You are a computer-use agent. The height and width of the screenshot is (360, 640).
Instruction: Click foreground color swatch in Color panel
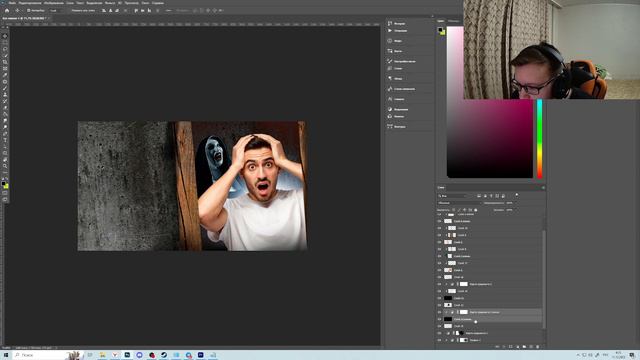pos(440,29)
